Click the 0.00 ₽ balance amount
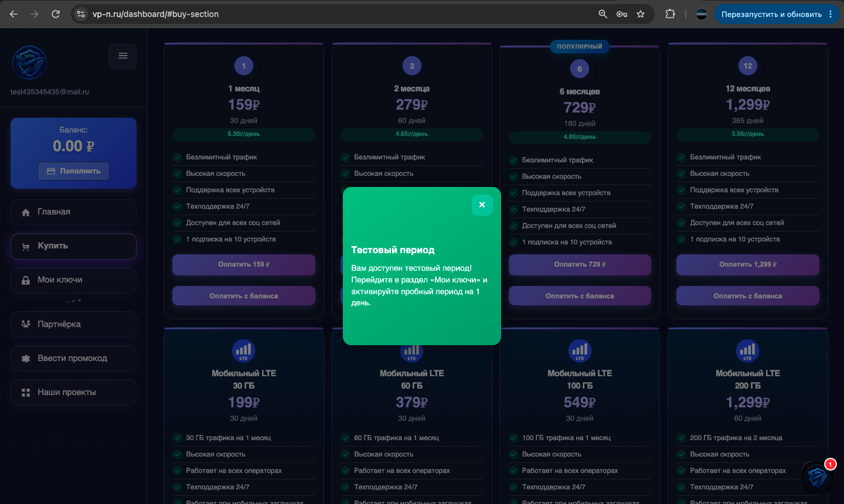Image resolution: width=844 pixels, height=504 pixels. (x=73, y=146)
